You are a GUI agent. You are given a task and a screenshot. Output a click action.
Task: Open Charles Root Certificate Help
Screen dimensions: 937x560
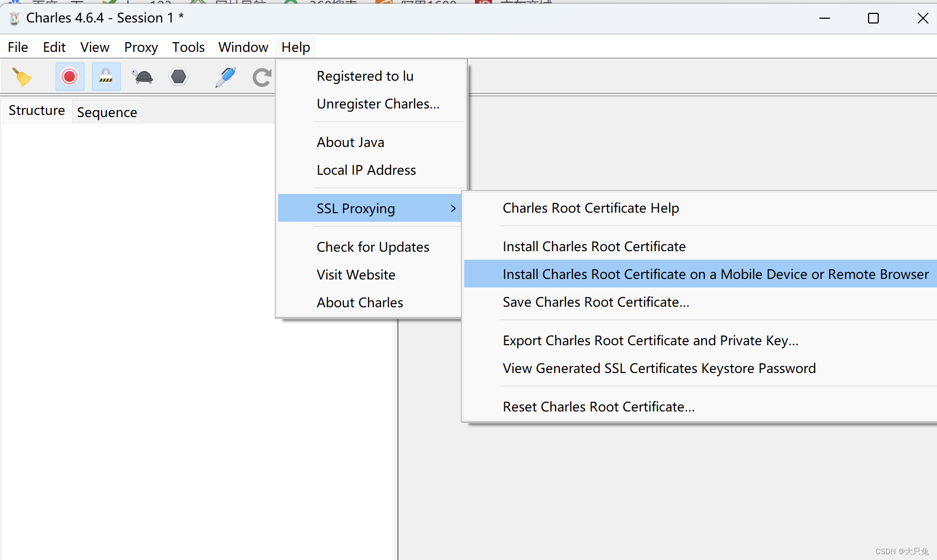tap(701, 208)
